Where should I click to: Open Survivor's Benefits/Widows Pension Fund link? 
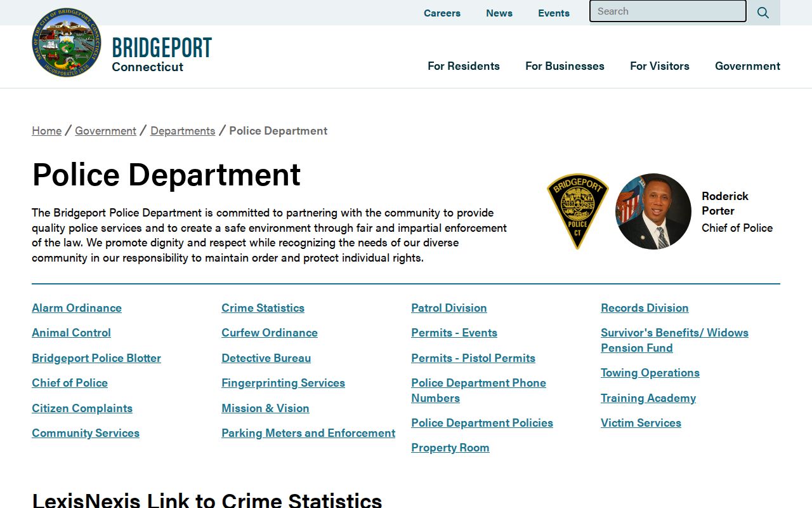[674, 340]
